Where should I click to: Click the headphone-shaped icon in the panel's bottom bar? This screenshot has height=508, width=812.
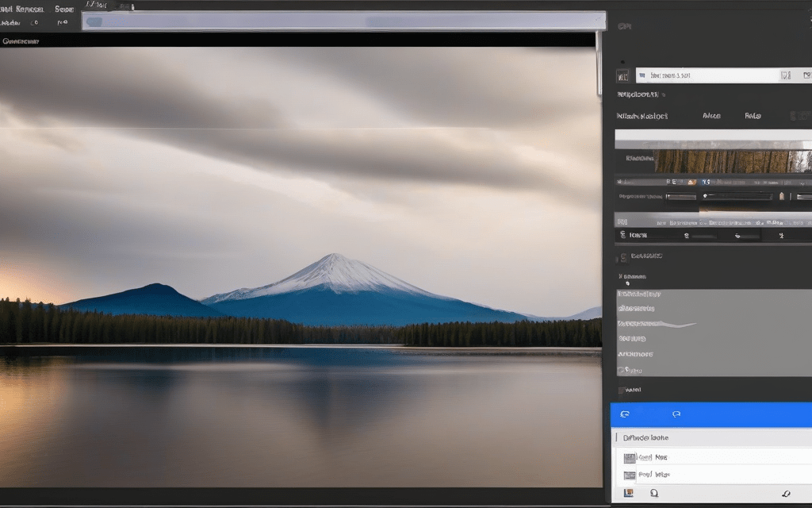[x=655, y=494]
